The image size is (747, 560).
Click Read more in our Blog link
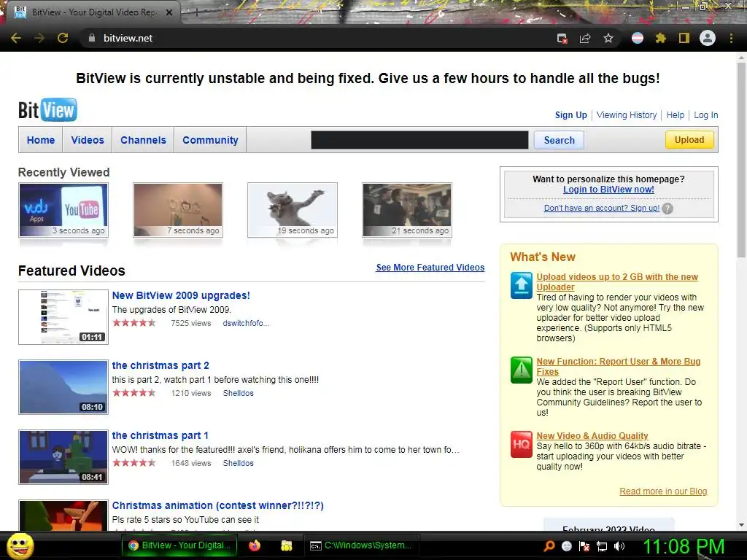click(663, 491)
